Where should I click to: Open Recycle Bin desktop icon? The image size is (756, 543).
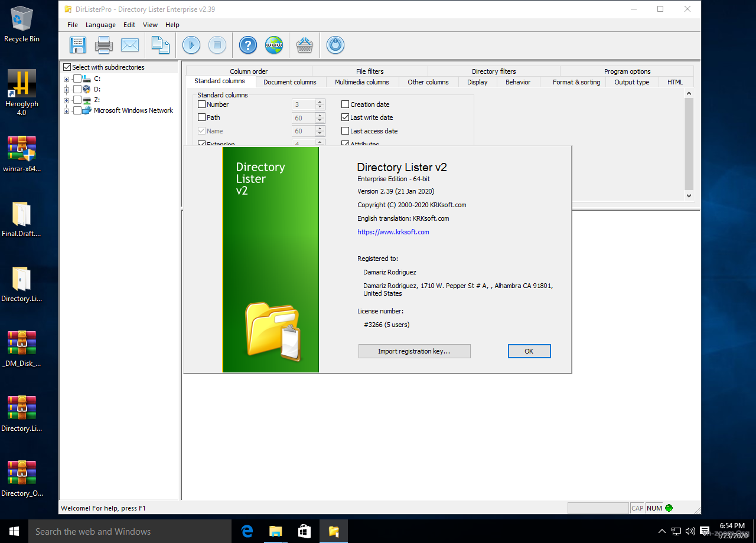point(22,24)
